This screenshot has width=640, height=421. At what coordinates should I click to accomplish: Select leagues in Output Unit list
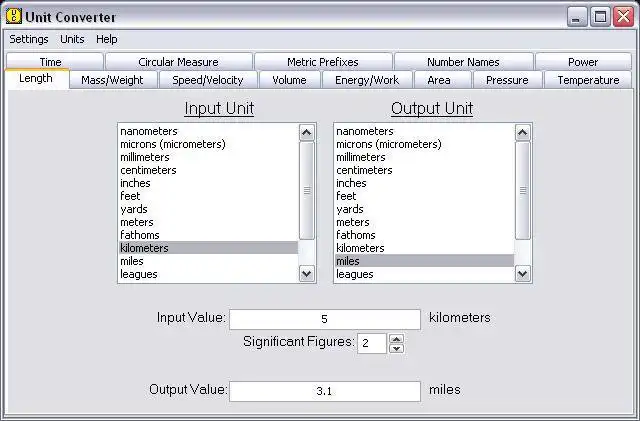[x=424, y=274]
